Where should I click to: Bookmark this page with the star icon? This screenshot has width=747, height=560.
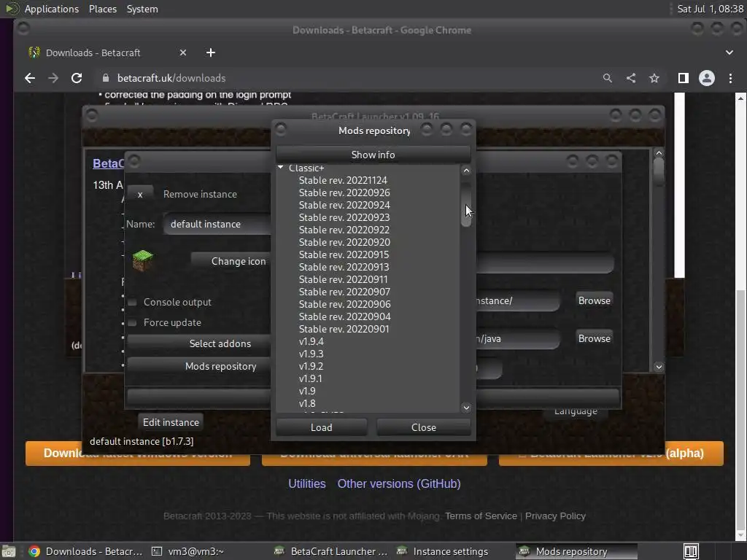[x=654, y=78]
